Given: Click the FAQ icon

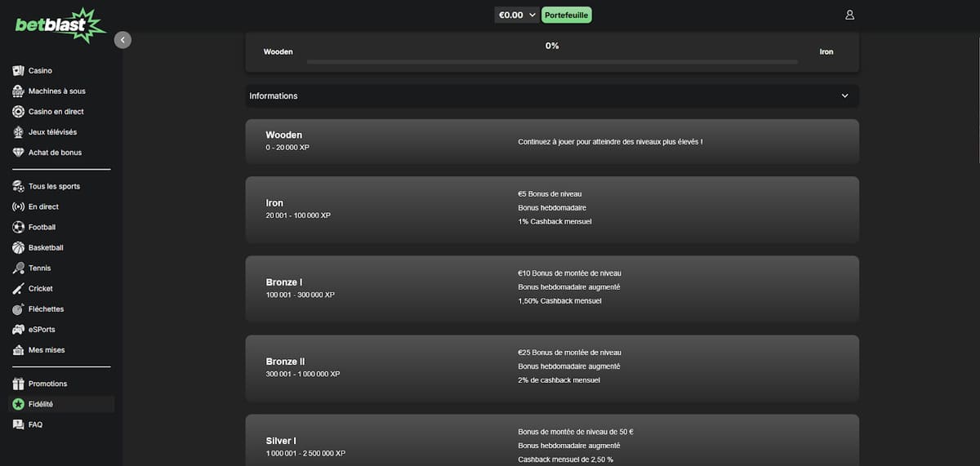Looking at the screenshot, I should (19, 424).
